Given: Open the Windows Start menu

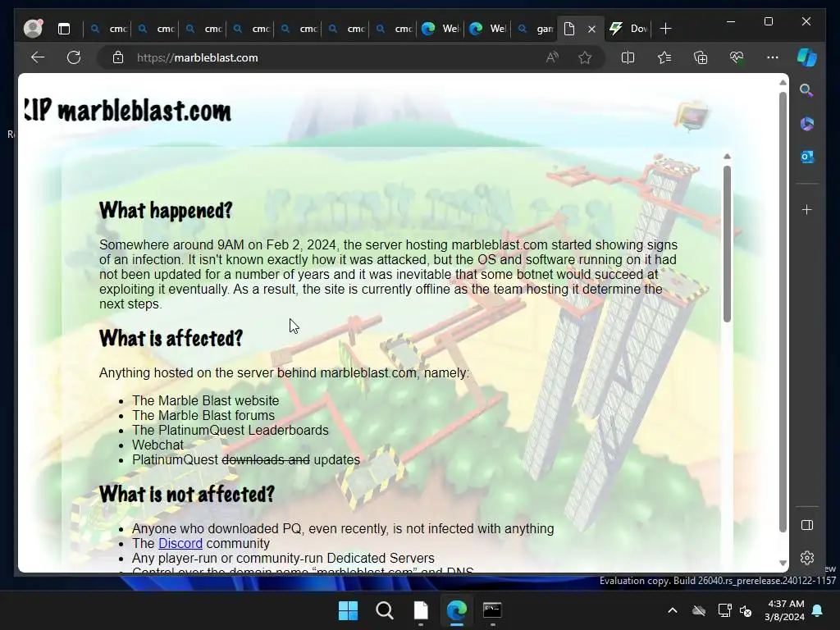Looking at the screenshot, I should 348,610.
